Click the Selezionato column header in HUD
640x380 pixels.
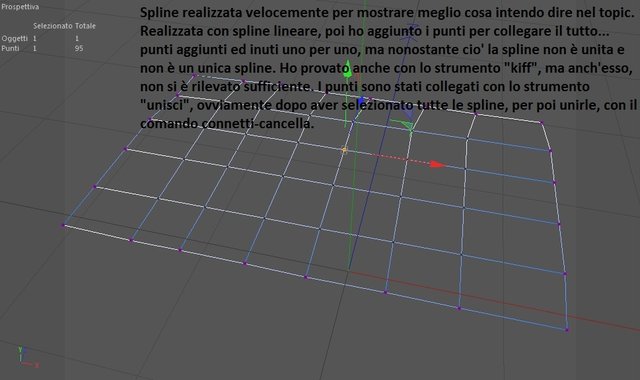(x=53, y=26)
